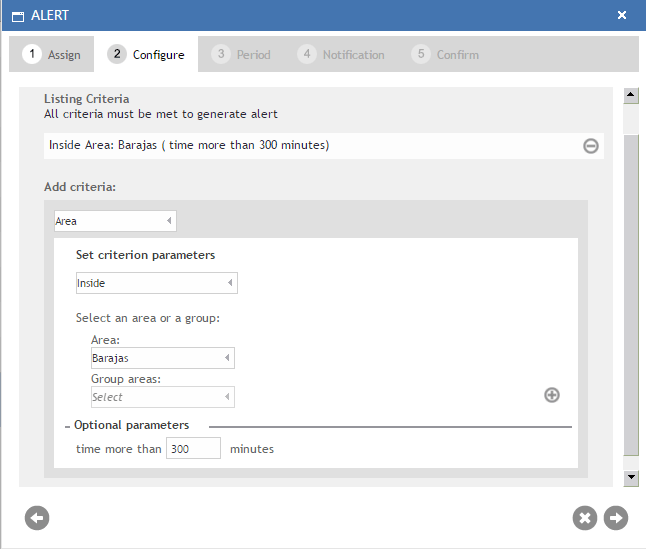646x549 pixels.
Task: Open the Inside condition dropdown
Action: coord(157,283)
